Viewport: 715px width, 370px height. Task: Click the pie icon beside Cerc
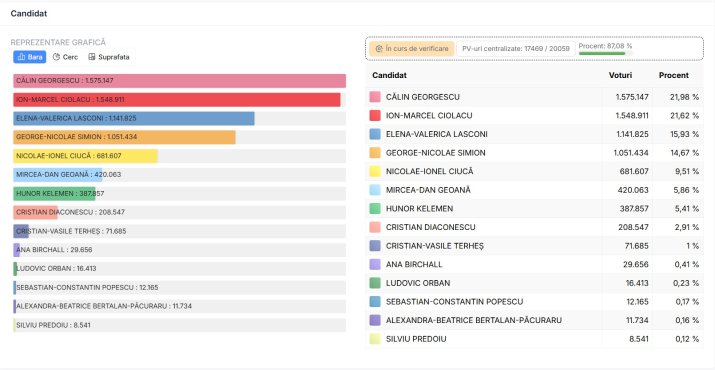tap(57, 57)
